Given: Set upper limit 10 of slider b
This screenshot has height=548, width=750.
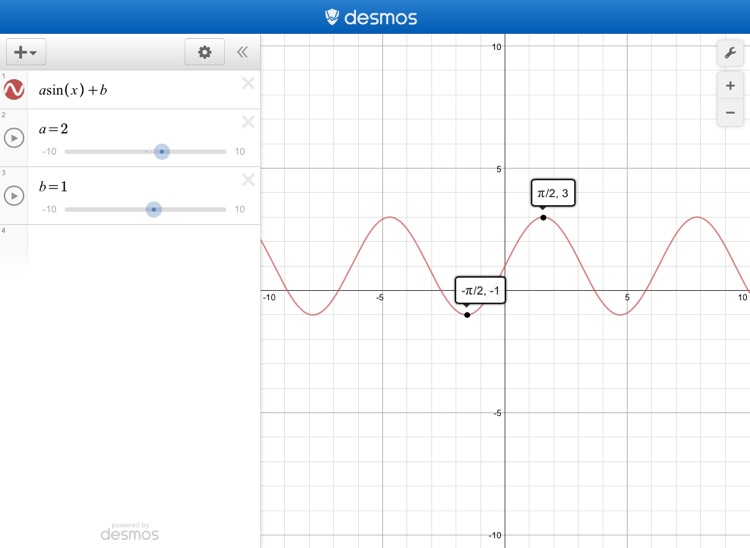Looking at the screenshot, I should [x=240, y=209].
